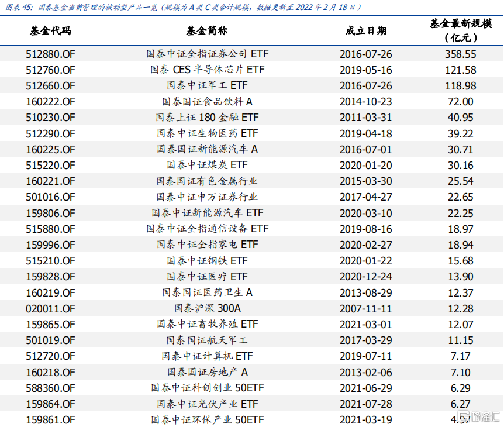The width and height of the screenshot is (504, 427).
Task: Click the value 358.55
Action: click(x=460, y=54)
